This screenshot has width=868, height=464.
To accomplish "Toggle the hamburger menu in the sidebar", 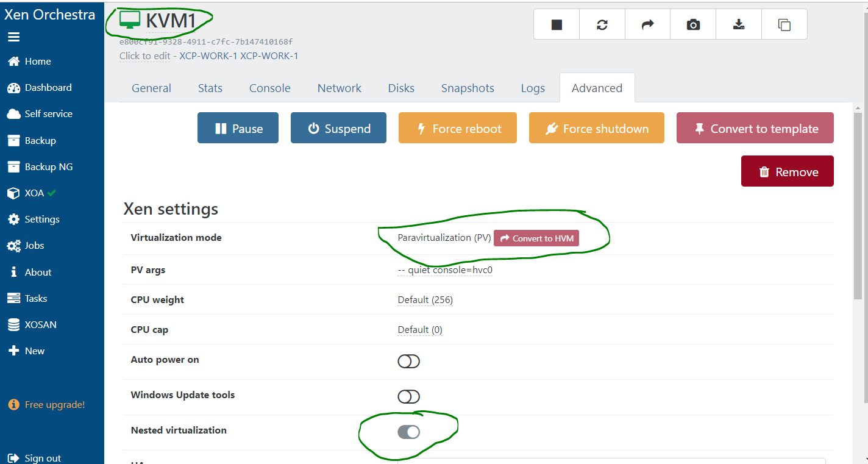I will [13, 37].
